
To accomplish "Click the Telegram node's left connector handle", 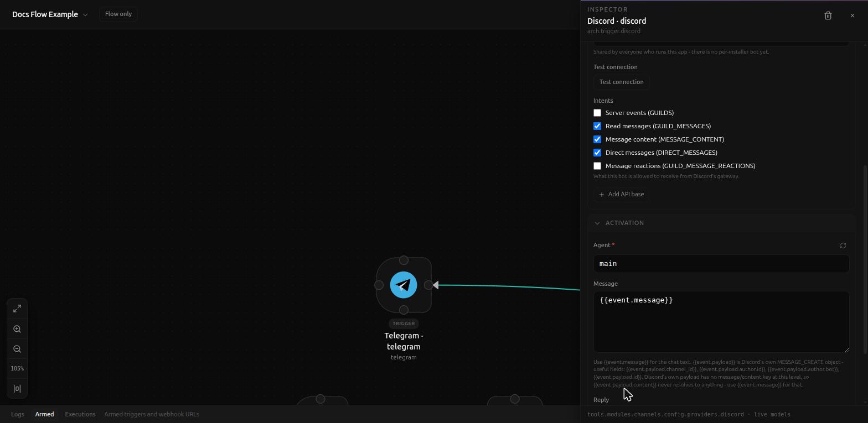I will pyautogui.click(x=379, y=285).
